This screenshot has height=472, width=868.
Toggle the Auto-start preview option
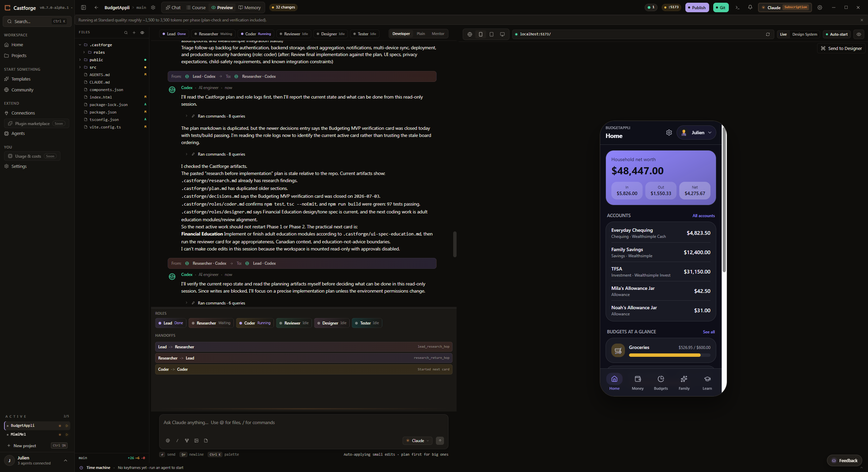837,34
